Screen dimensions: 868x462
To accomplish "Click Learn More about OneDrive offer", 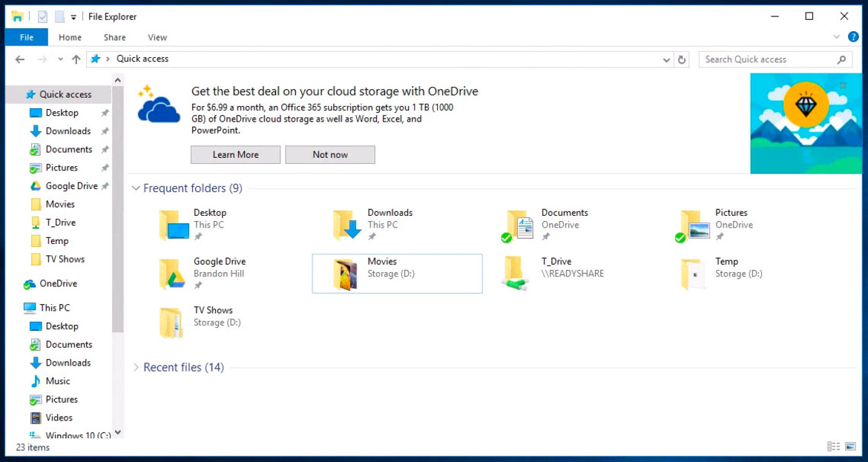I will coord(235,155).
